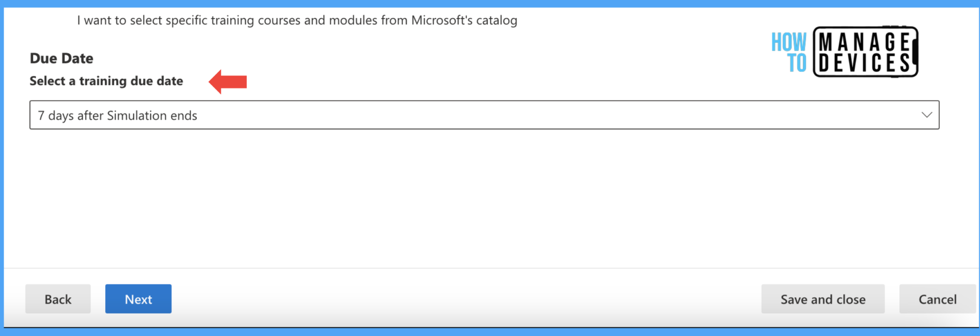Open the '7 days after Simulation ends' combo box
The width and height of the screenshot is (980, 336).
tap(484, 115)
